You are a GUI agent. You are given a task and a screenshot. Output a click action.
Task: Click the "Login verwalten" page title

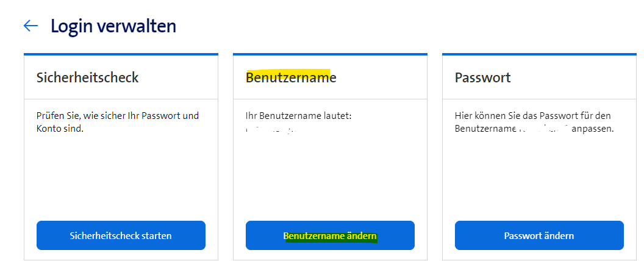(x=113, y=26)
